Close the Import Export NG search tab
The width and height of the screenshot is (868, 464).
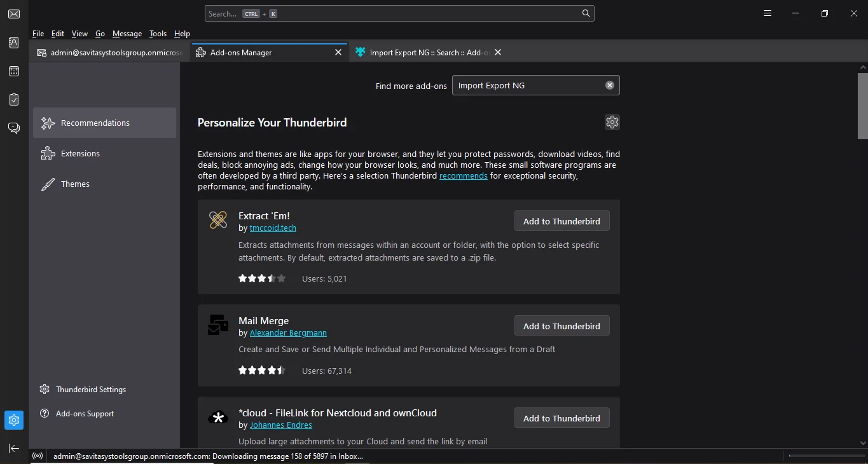point(498,53)
